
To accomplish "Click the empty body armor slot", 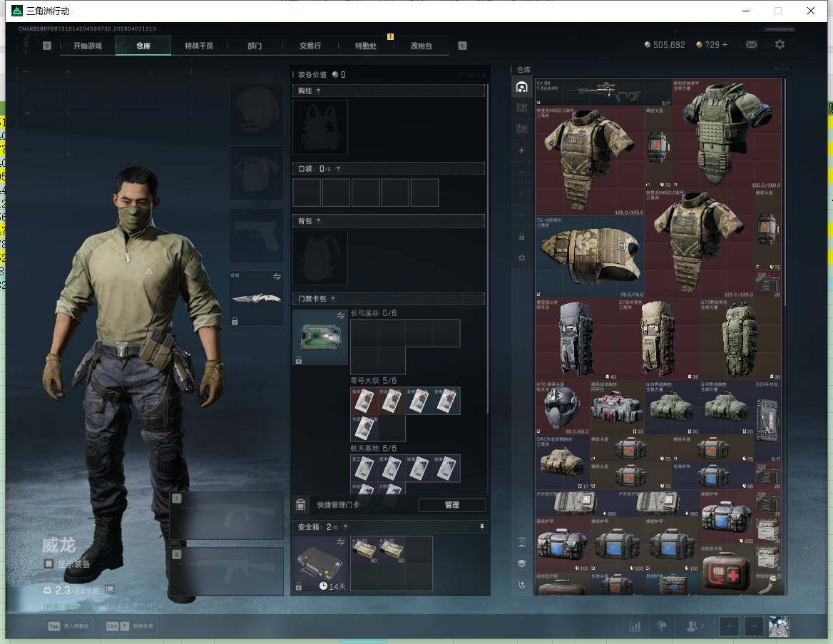I will coord(256,173).
